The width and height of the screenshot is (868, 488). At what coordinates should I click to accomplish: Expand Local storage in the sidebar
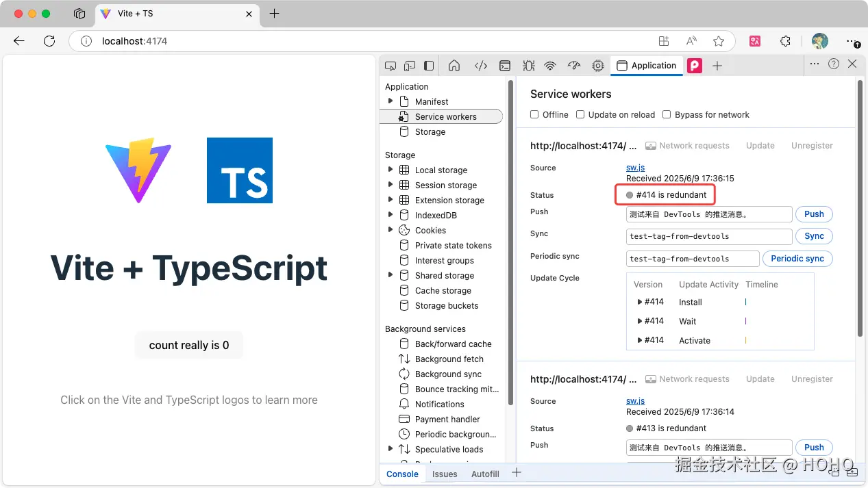(x=390, y=170)
